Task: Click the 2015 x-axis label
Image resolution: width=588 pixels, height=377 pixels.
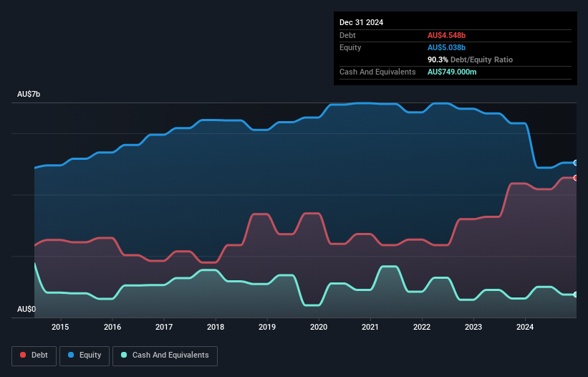Action: click(x=60, y=327)
